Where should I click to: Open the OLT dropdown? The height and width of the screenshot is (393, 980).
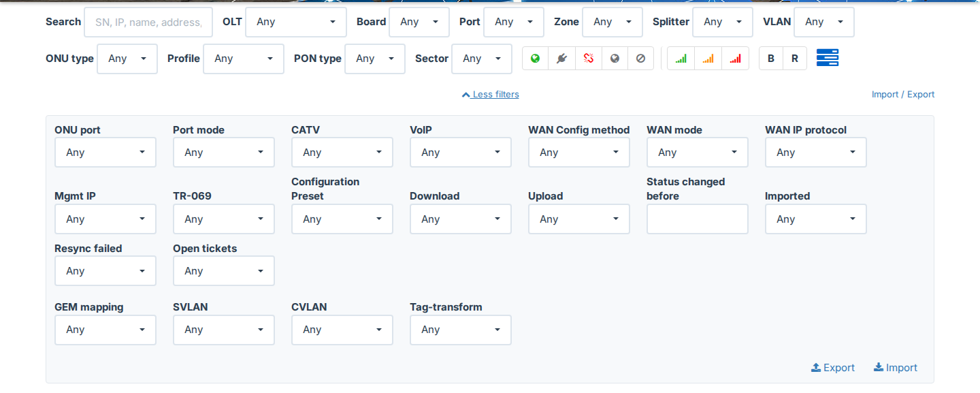(x=296, y=22)
